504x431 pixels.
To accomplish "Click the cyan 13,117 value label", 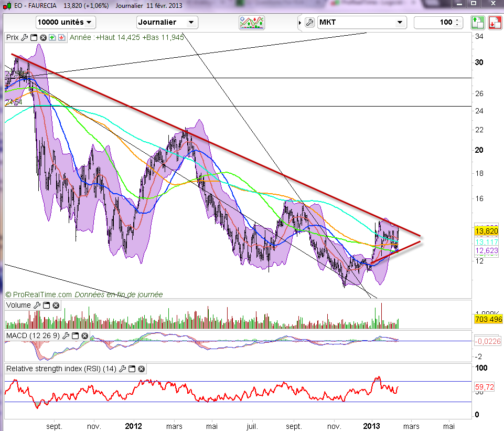I will [487, 242].
